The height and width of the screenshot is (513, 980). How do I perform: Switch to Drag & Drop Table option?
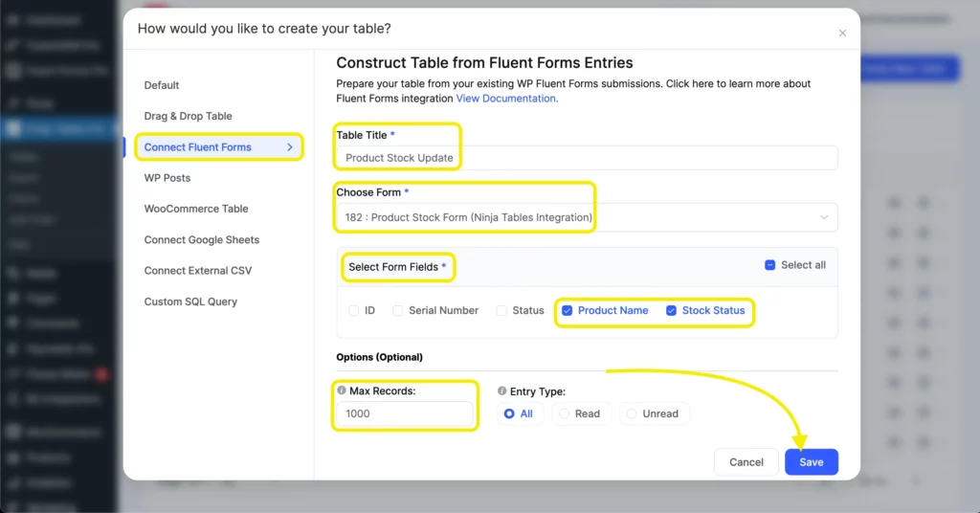click(189, 116)
